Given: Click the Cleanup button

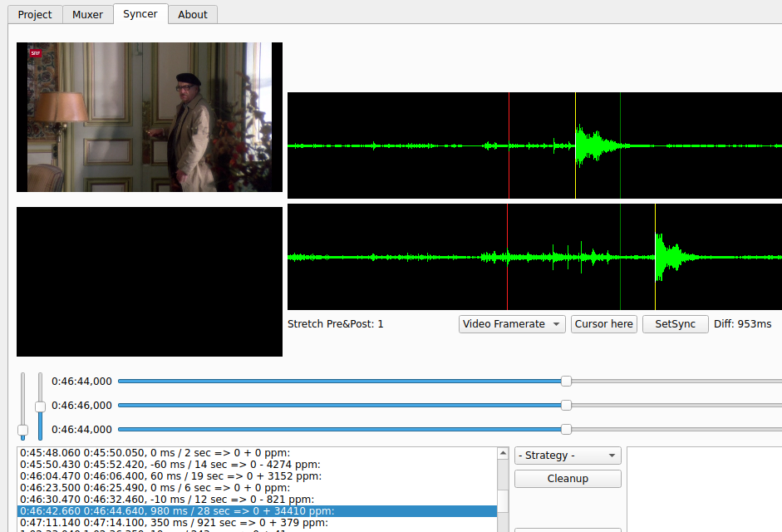Looking at the screenshot, I should 568,479.
